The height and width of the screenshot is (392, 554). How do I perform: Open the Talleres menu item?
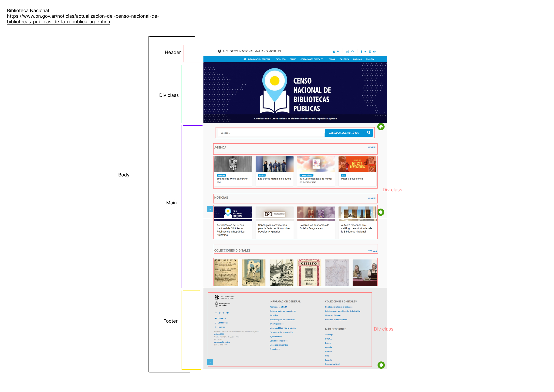pyautogui.click(x=344, y=59)
